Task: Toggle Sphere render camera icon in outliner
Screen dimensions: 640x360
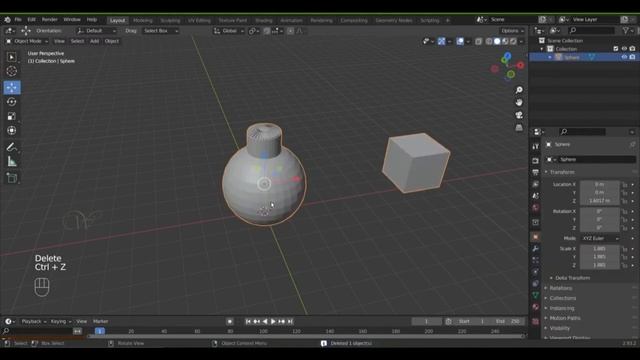Action: [632, 57]
